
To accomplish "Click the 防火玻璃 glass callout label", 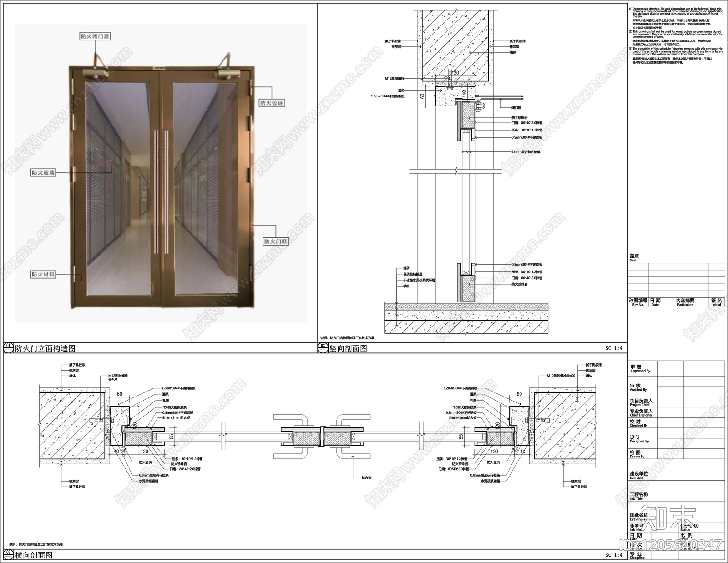I will [x=43, y=173].
